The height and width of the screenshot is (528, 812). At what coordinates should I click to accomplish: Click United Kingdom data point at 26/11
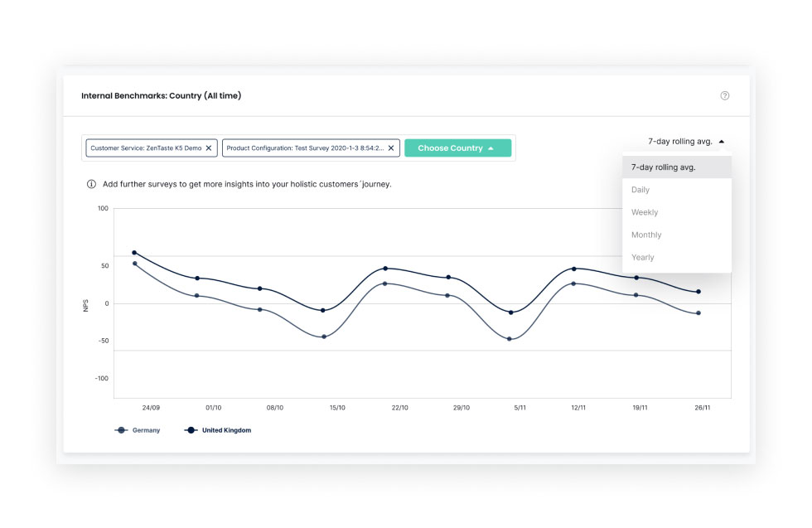click(698, 292)
